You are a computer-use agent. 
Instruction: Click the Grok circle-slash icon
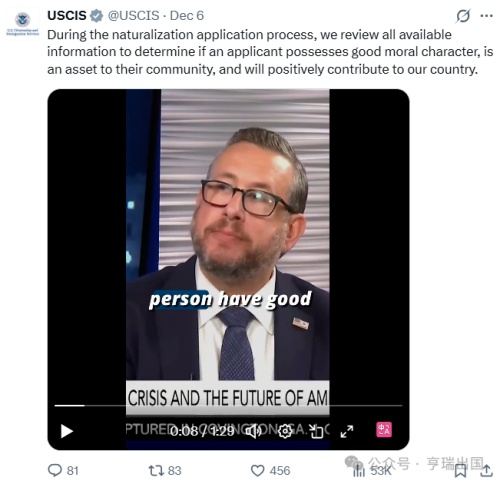tap(463, 16)
